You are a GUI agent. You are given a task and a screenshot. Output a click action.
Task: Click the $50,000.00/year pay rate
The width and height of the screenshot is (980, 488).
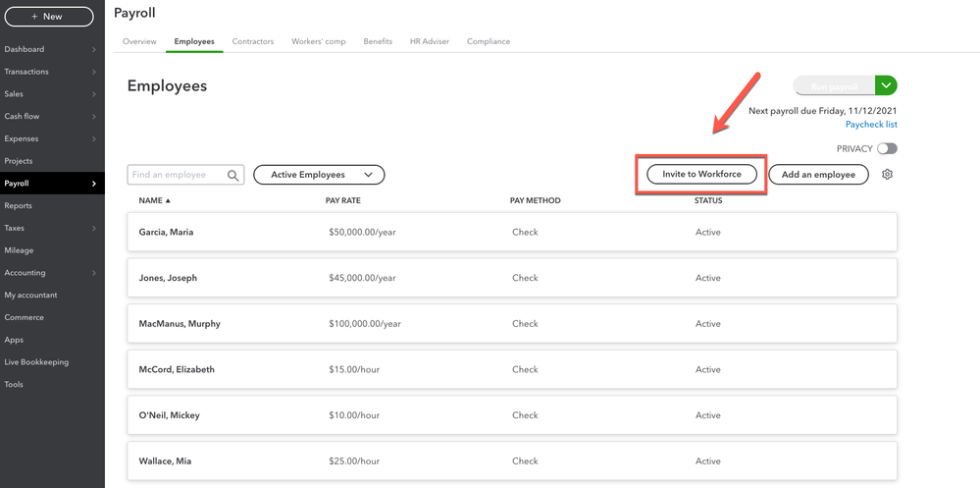[362, 232]
